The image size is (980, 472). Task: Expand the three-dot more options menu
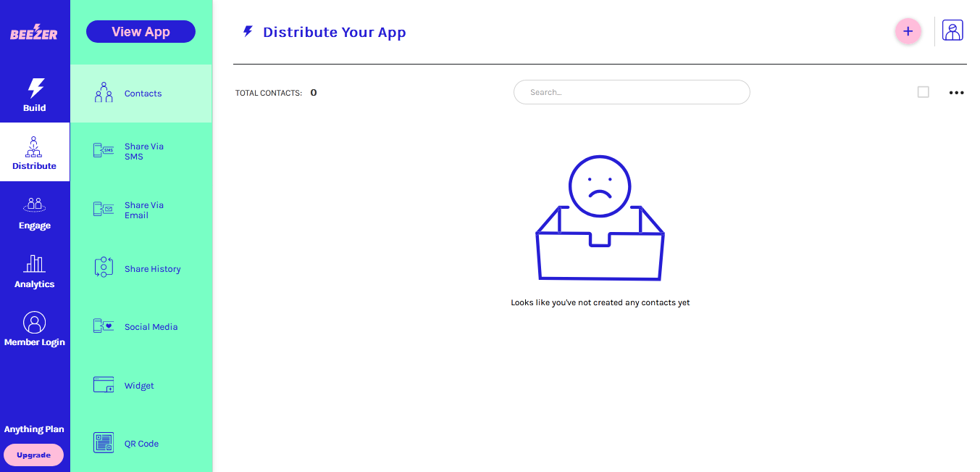coord(956,93)
